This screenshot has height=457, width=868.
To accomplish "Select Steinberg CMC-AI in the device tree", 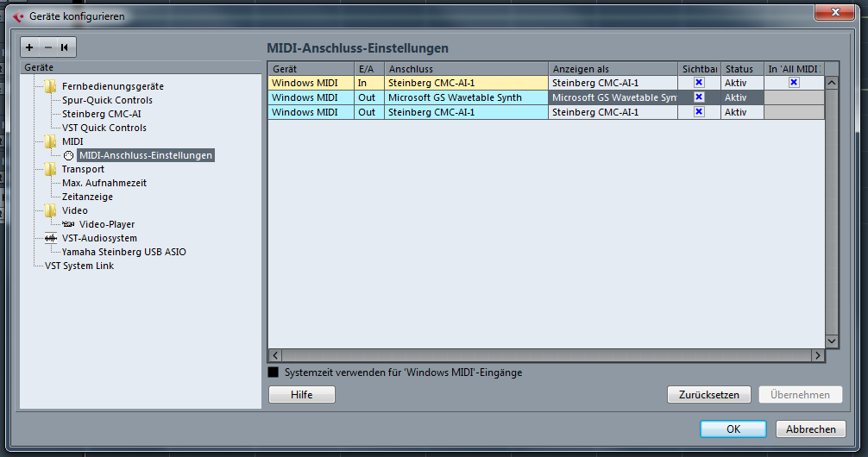I will point(101,114).
